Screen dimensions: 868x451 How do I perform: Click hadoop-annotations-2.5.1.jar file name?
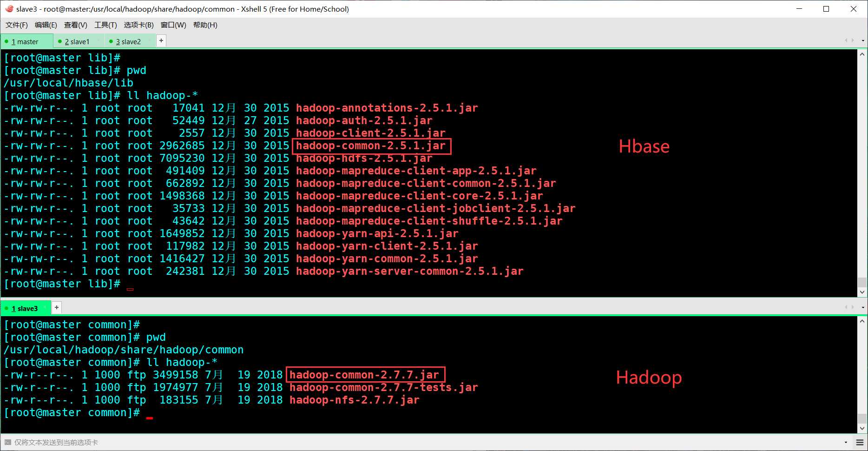coord(387,108)
